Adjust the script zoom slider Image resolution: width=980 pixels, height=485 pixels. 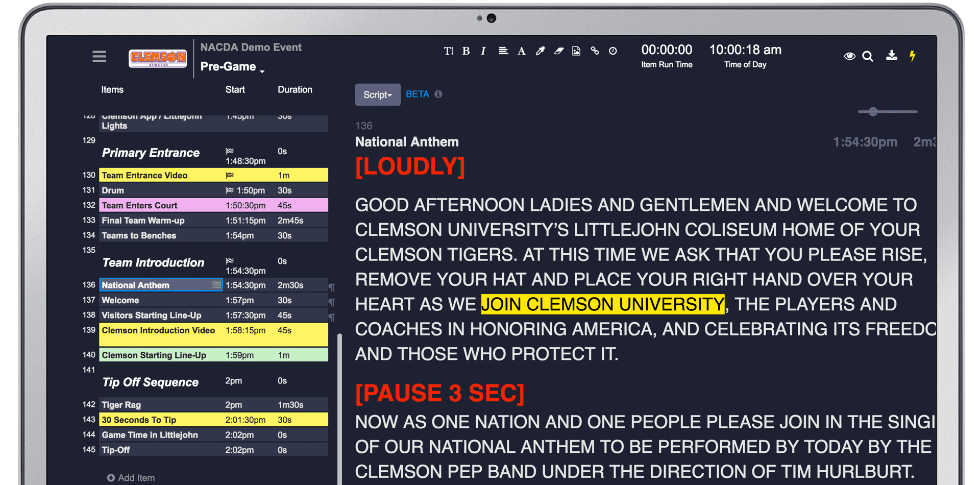873,111
